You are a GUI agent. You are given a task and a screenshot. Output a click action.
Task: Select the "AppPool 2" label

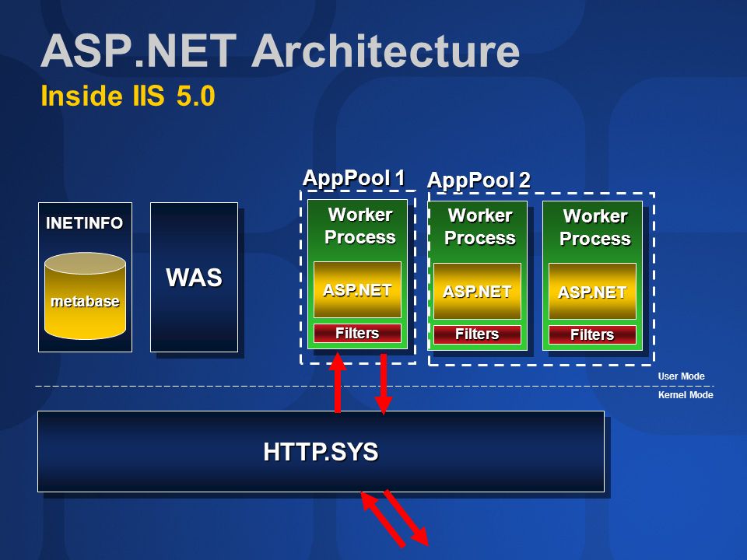479,180
